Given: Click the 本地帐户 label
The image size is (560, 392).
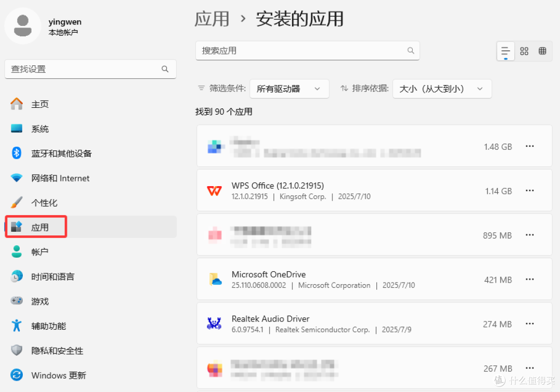Looking at the screenshot, I should (x=63, y=33).
